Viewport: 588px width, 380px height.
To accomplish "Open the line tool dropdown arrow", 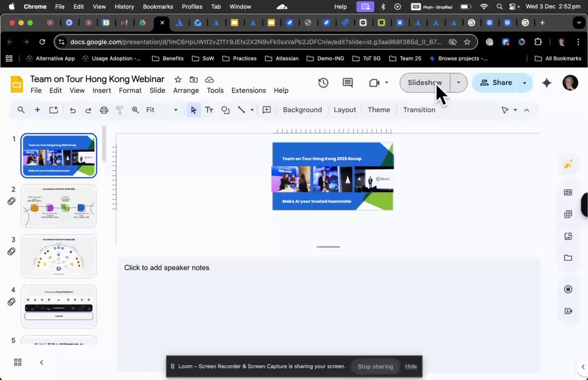I will (x=252, y=110).
